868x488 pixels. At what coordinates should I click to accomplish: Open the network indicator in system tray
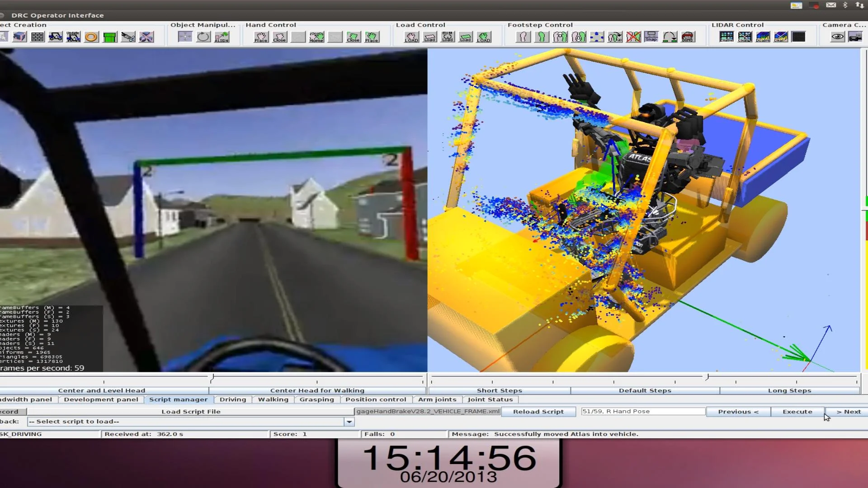pos(859,5)
